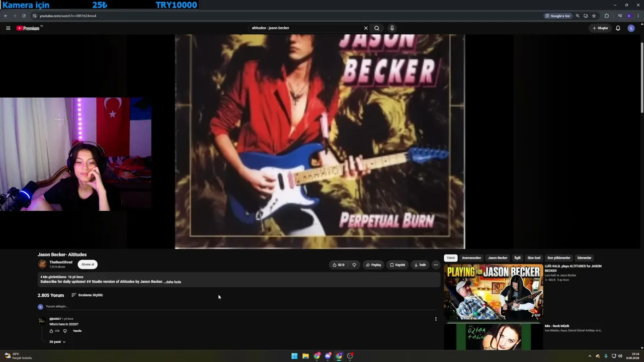Open the Mix - Rock Müzik thumbnail
Screen dimensions: 644x362
494,336
